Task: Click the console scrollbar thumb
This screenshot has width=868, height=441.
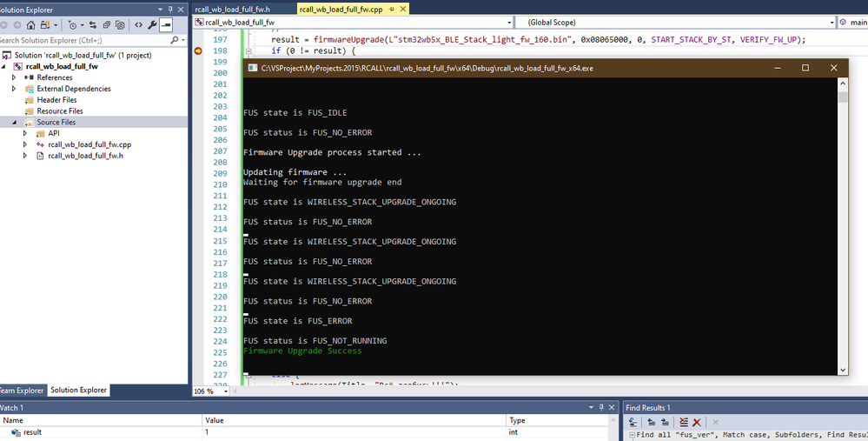Action: click(x=843, y=97)
